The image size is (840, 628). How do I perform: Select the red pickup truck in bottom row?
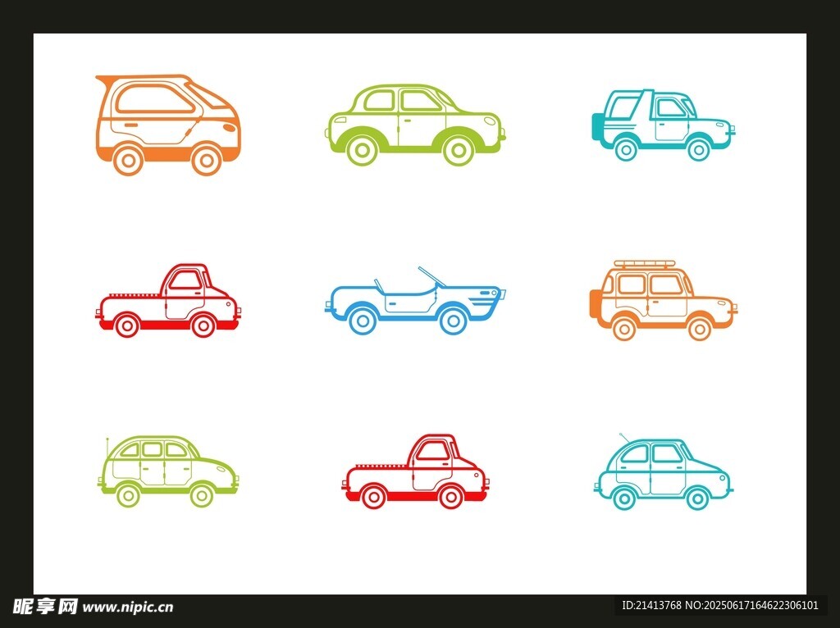coord(414,473)
